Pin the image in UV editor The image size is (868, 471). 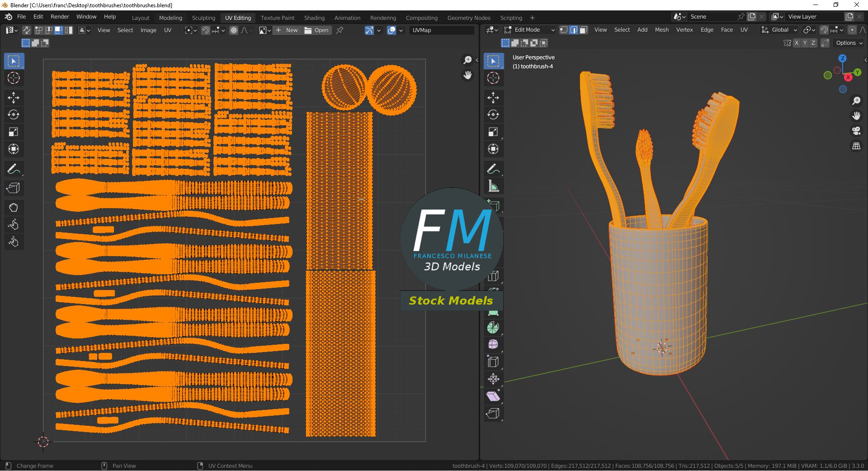coord(340,30)
